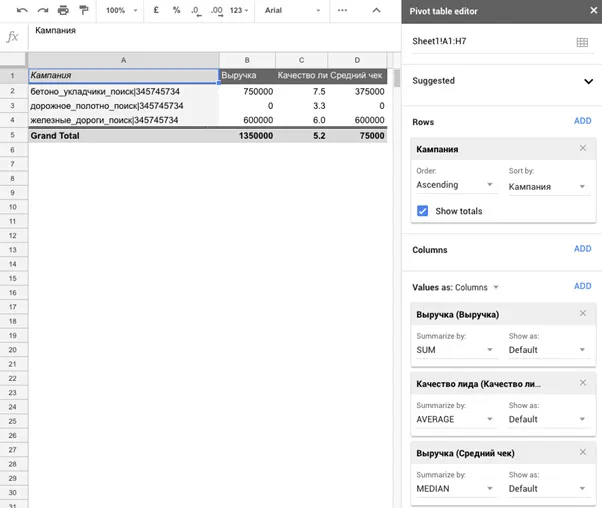Format as percent icon
The width and height of the screenshot is (602, 508).
pos(176,10)
